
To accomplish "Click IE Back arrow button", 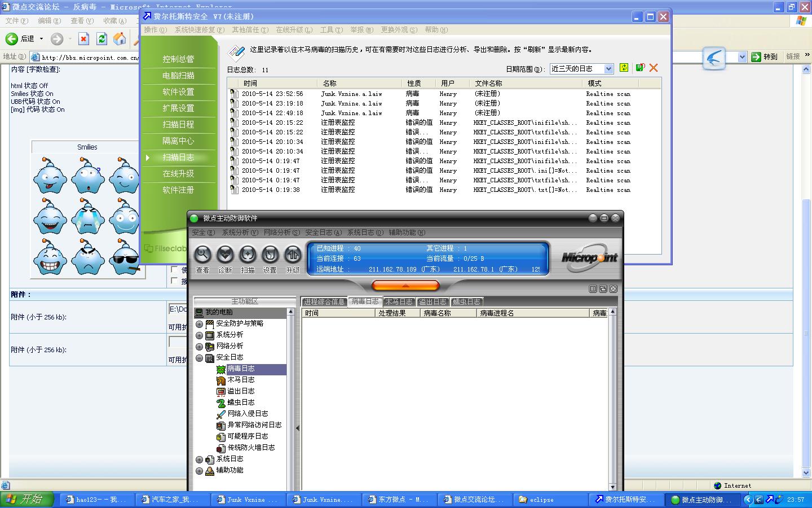I will (12, 38).
